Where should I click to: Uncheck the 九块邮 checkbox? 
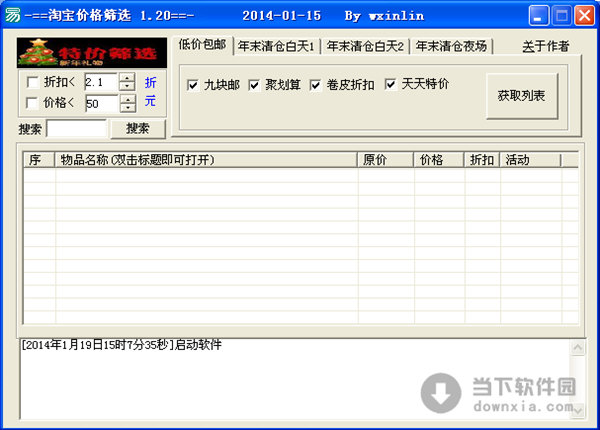193,85
